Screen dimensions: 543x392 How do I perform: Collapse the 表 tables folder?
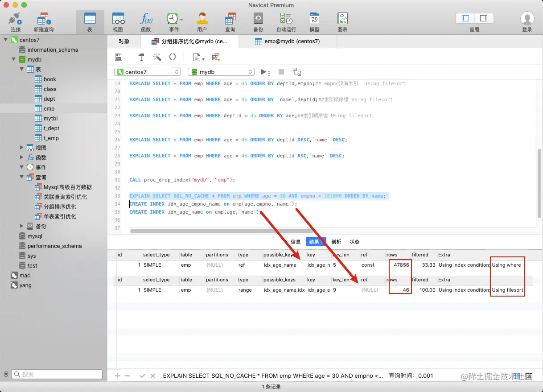click(22, 69)
